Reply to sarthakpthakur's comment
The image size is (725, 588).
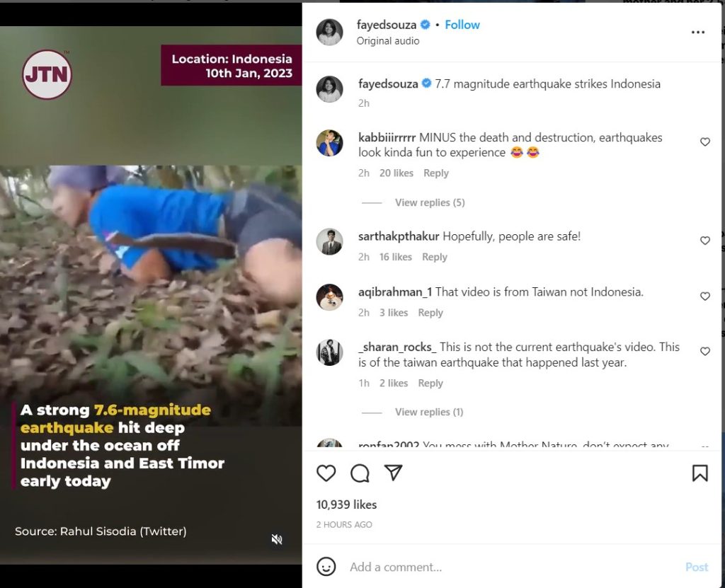point(435,257)
